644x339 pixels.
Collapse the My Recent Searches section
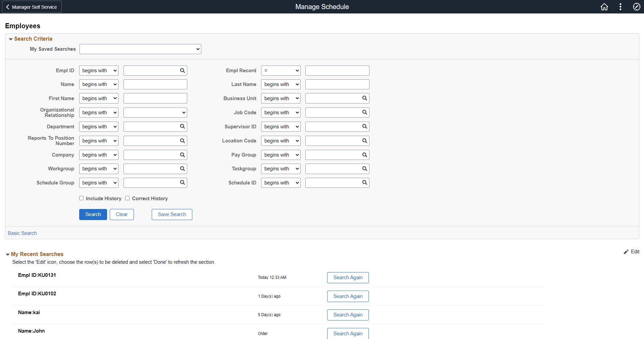pos(7,254)
